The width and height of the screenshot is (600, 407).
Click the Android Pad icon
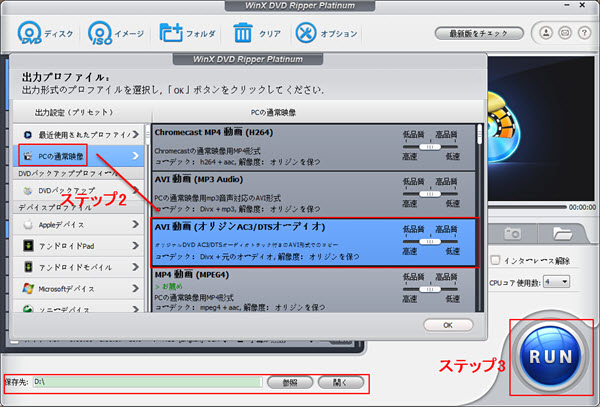(28, 246)
